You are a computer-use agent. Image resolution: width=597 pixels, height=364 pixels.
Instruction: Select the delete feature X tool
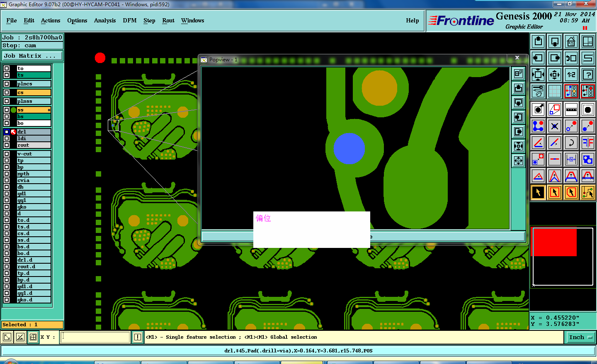click(555, 126)
